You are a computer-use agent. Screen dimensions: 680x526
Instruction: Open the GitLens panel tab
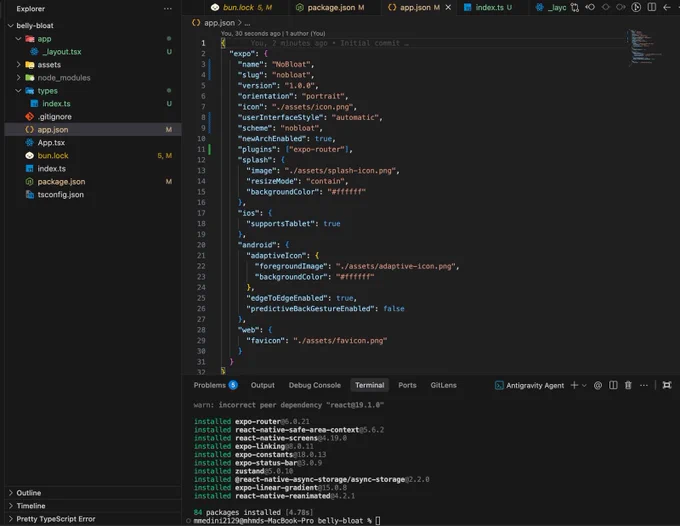(x=443, y=385)
